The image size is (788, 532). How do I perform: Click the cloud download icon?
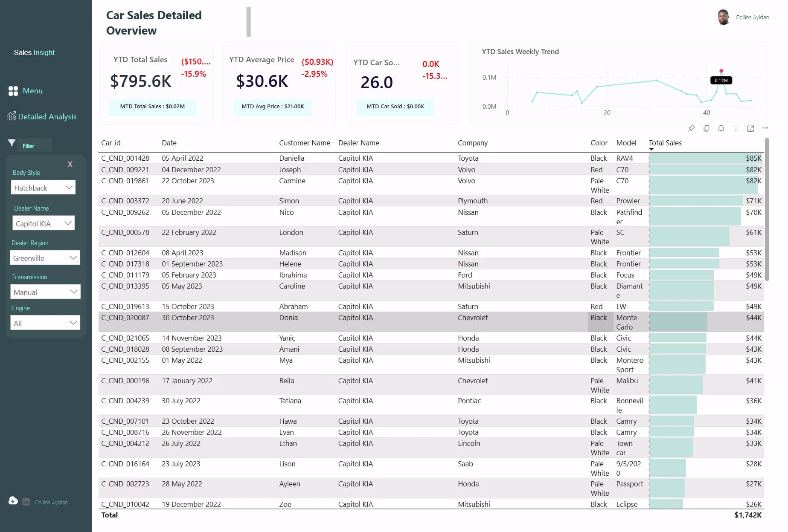13,500
